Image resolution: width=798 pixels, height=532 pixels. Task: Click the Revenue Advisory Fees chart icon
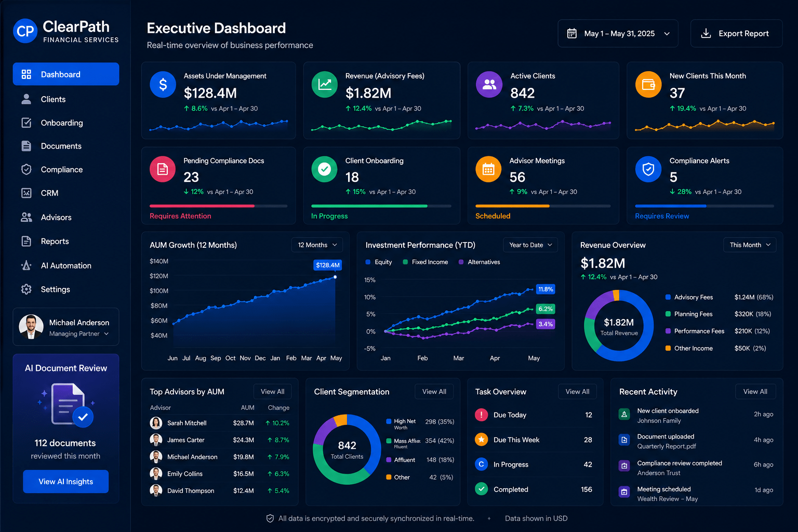(324, 85)
